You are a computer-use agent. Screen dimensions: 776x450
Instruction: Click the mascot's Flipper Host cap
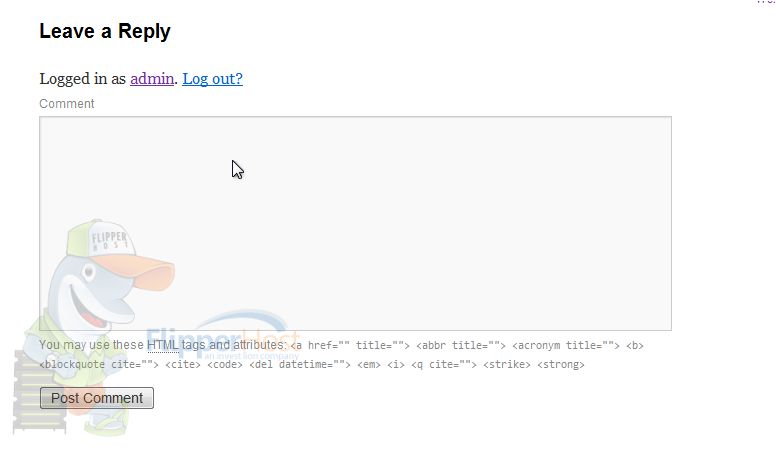click(x=121, y=250)
